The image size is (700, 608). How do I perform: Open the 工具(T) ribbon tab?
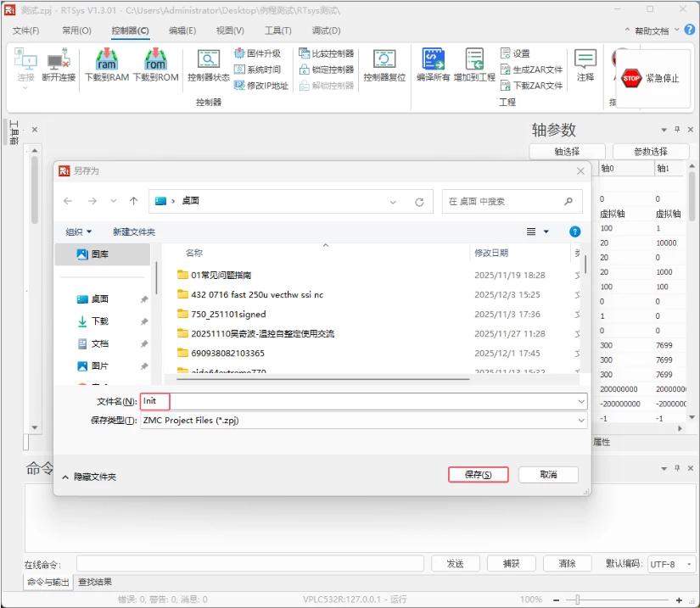pos(277,31)
